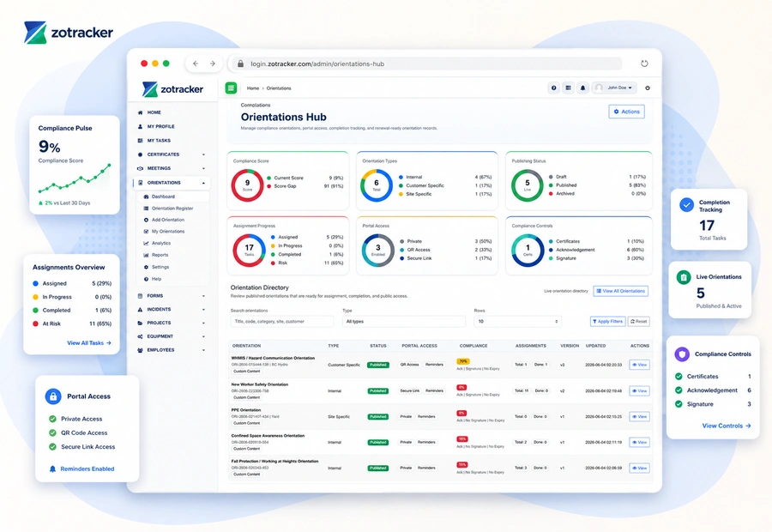The height and width of the screenshot is (532, 772).
Task: View the PPE Orientation row
Action: click(x=639, y=416)
